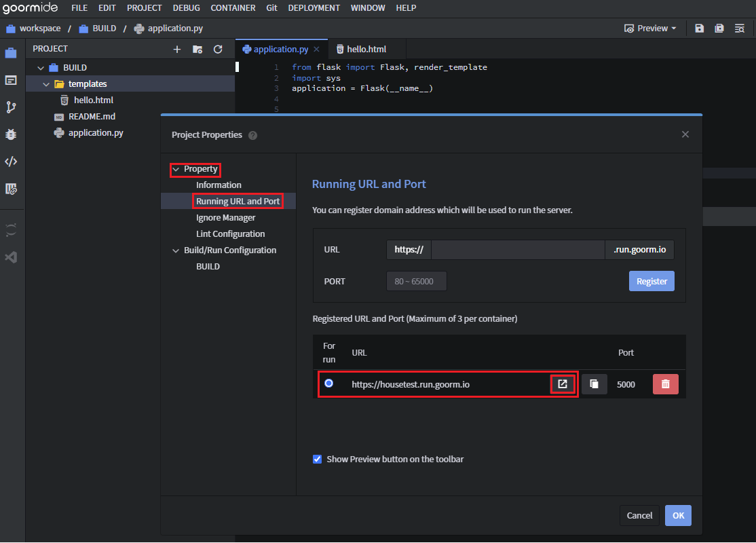Open housetest URL in new window icon
This screenshot has height=543, width=756.
tap(563, 384)
